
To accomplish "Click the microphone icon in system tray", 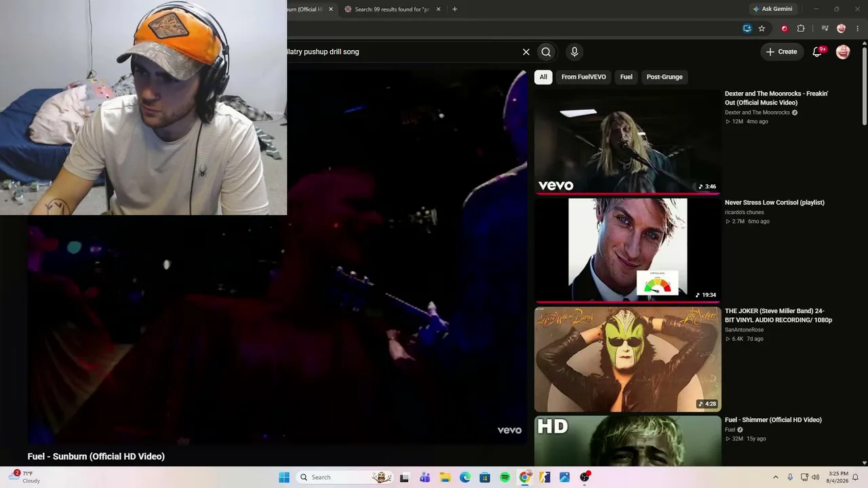I will pyautogui.click(x=791, y=477).
